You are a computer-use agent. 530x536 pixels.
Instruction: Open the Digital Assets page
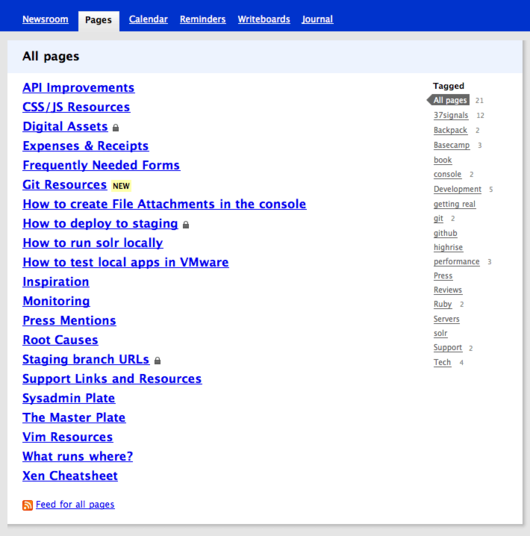[65, 126]
